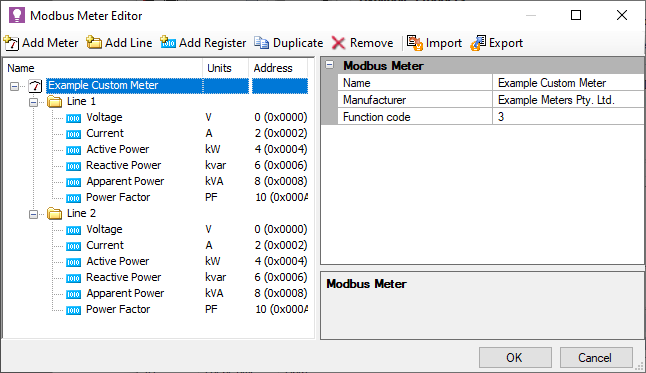
Task: Click the Export icon
Action: 478,43
